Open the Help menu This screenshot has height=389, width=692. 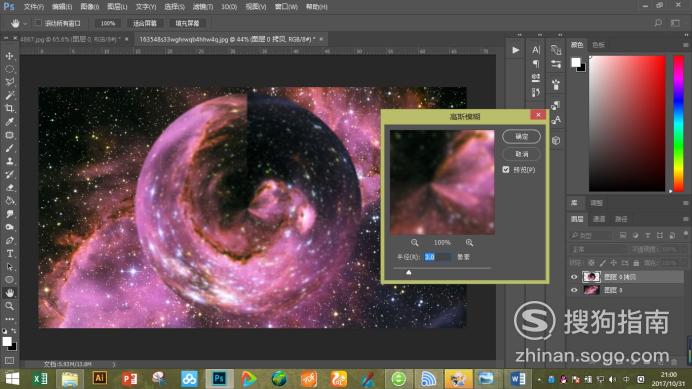pyautogui.click(x=316, y=7)
